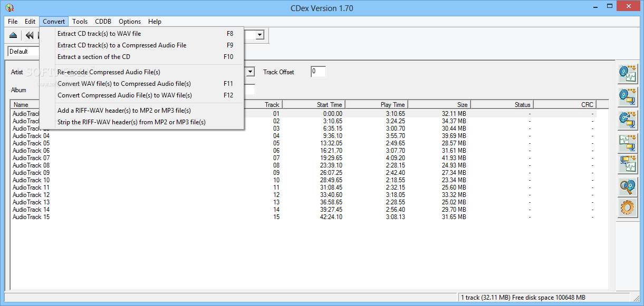644x306 pixels.
Task: Open the Options menu
Action: [x=130, y=22]
